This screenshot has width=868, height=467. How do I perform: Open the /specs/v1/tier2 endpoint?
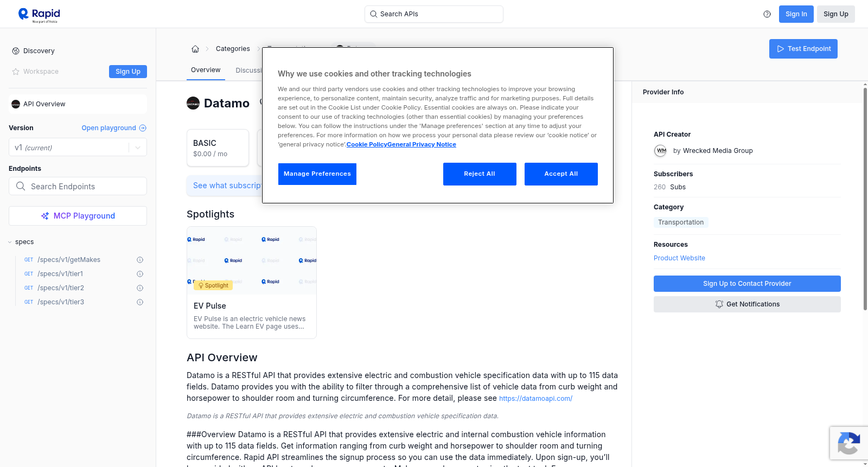(x=61, y=288)
